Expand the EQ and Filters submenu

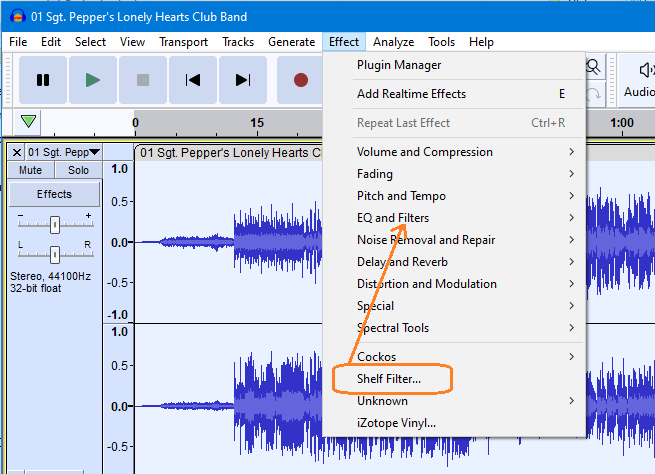(x=393, y=218)
